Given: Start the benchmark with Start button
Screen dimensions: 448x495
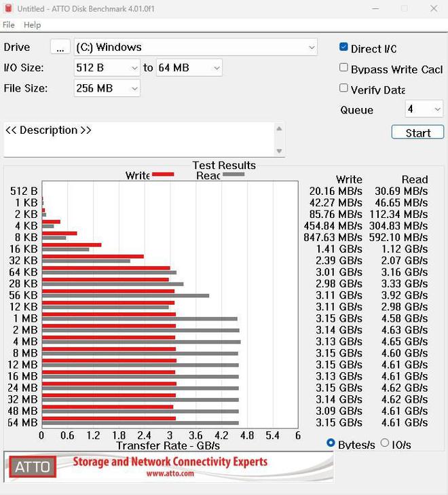Looking at the screenshot, I should pyautogui.click(x=417, y=132).
